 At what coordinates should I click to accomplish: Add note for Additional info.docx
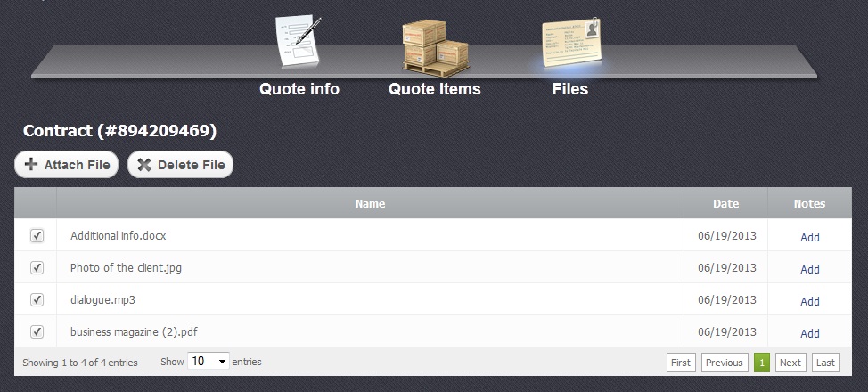[x=809, y=237]
